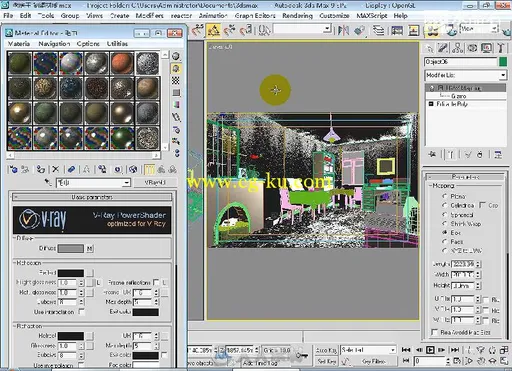
Task: Select the Face mapping radio button
Action: pyautogui.click(x=444, y=241)
